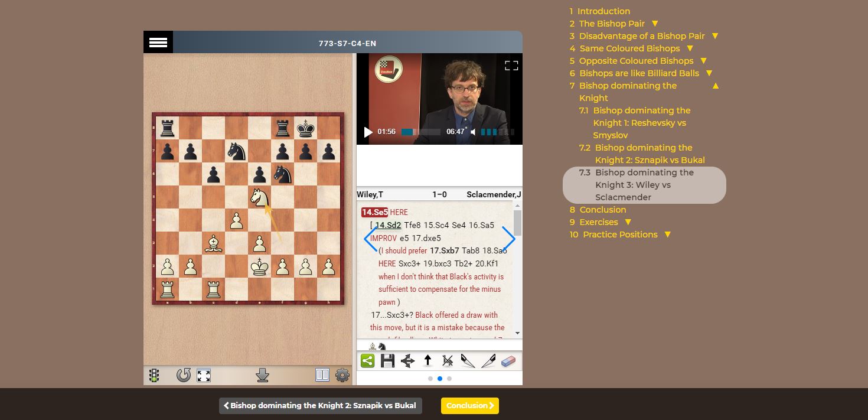Start the engine via the traffic light icon
The height and width of the screenshot is (420, 868).
153,375
